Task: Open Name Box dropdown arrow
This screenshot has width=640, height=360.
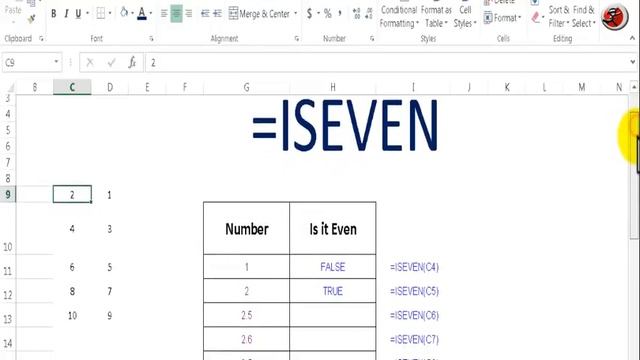Action: [56, 62]
